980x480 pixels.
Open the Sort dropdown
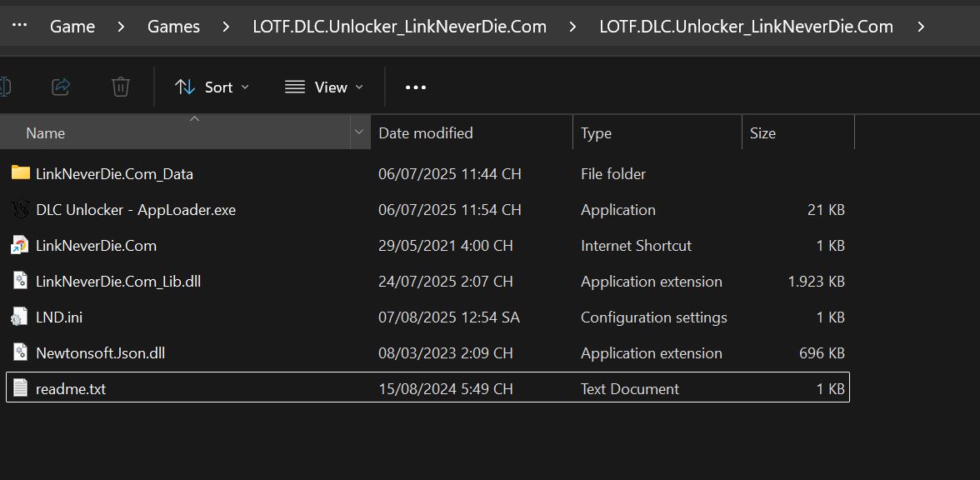pyautogui.click(x=212, y=87)
